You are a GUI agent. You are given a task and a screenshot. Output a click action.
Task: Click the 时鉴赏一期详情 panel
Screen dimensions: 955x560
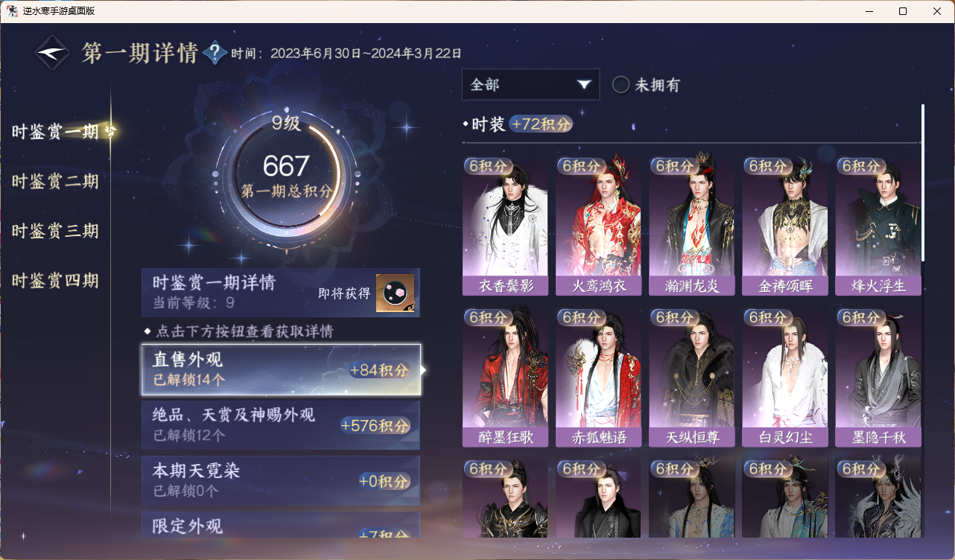click(x=281, y=293)
